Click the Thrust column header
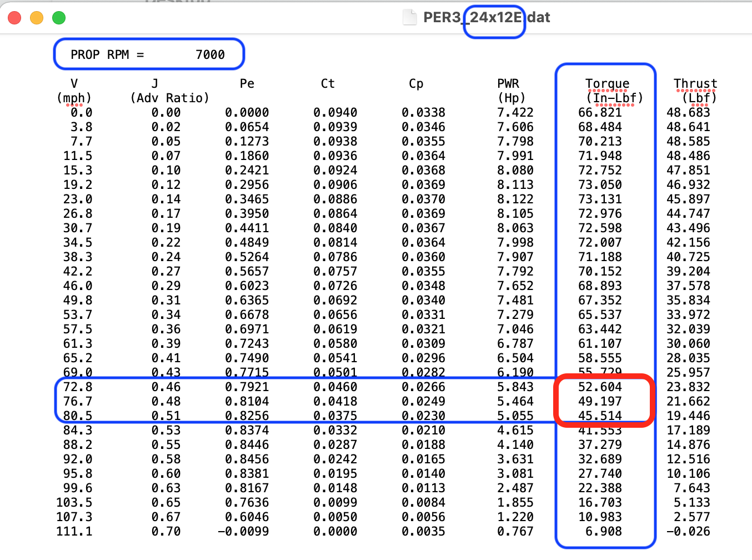 coord(695,84)
